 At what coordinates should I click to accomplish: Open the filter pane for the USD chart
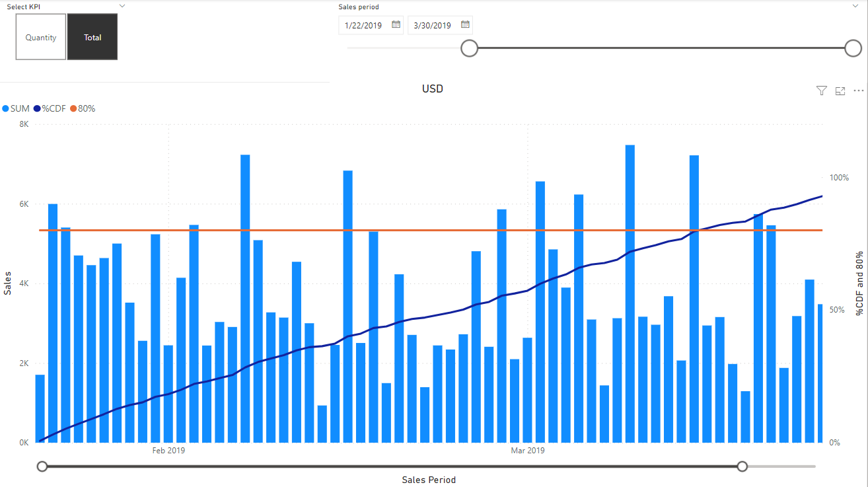coord(821,91)
